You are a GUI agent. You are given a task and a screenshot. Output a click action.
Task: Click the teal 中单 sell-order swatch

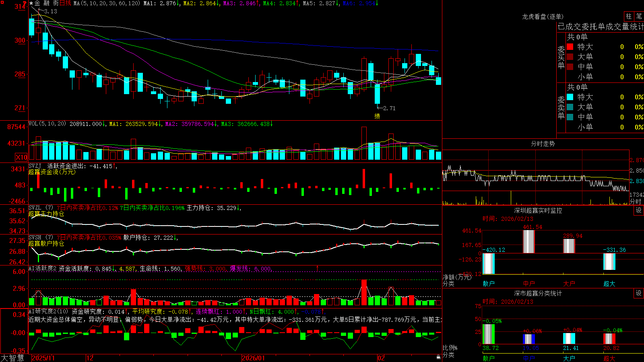570,117
